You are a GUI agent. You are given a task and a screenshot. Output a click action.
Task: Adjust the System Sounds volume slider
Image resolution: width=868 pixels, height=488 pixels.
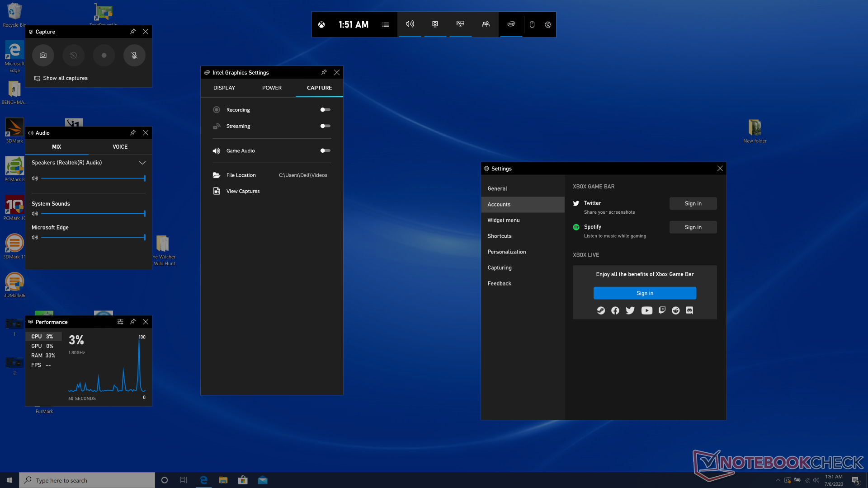(x=93, y=214)
